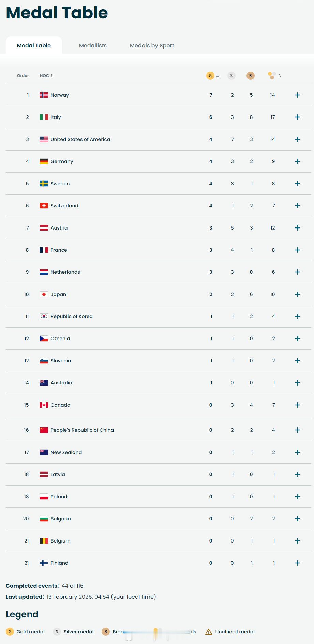314x644 pixels.
Task: Open the Medals by Sport tab
Action: click(x=152, y=45)
